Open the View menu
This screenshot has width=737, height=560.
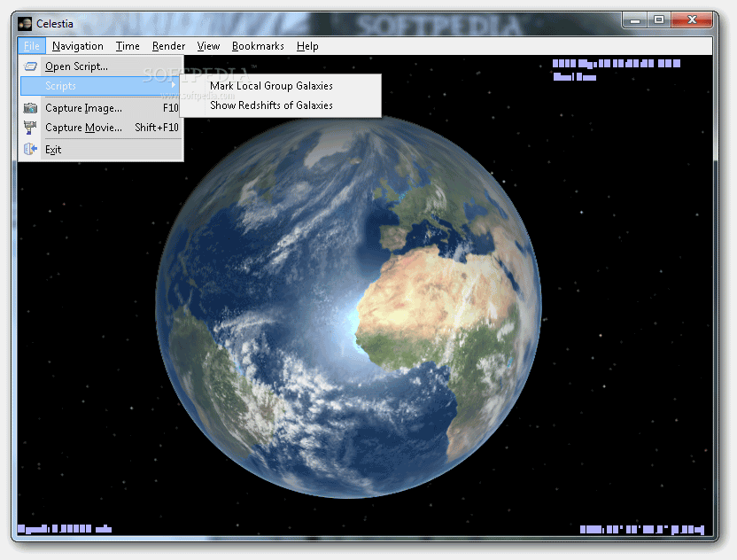[208, 46]
